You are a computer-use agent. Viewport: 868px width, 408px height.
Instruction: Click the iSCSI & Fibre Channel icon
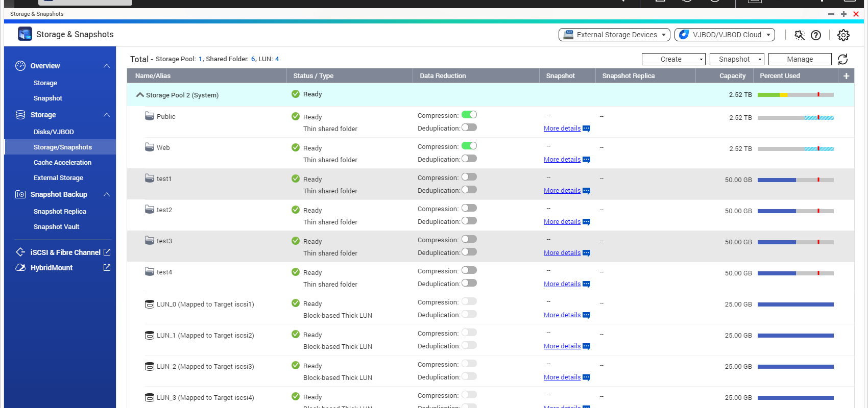click(20, 252)
